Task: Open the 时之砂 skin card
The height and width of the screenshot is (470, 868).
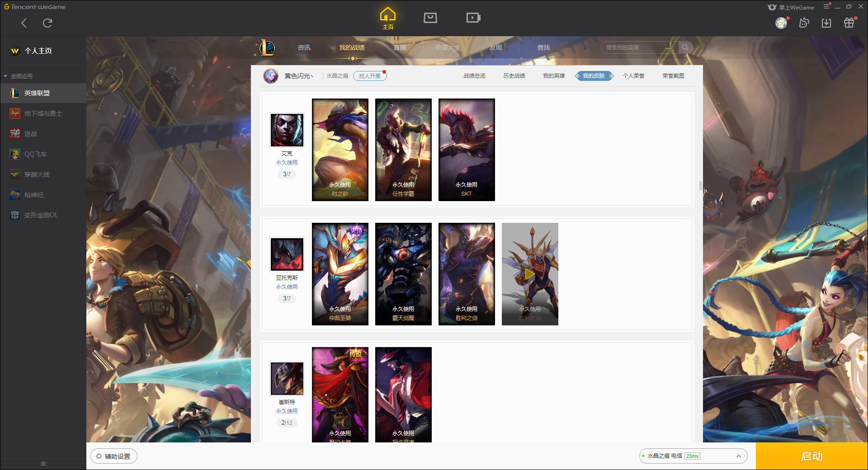Action: [x=340, y=150]
